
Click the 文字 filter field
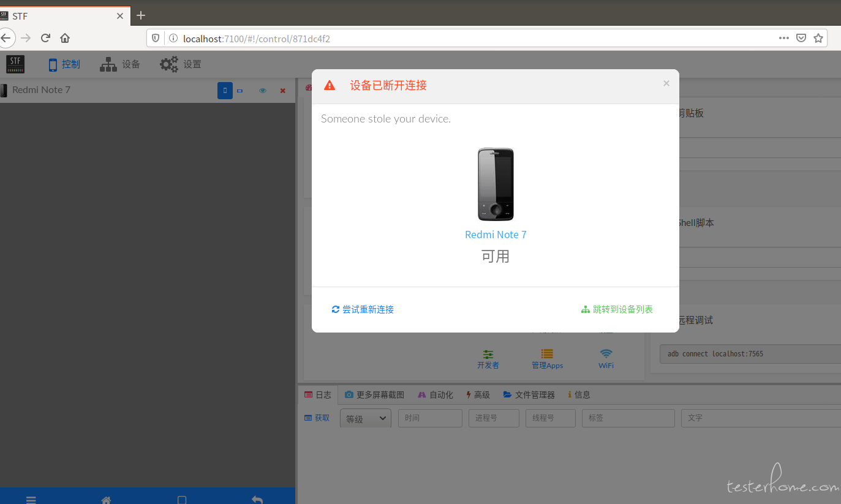[761, 418]
